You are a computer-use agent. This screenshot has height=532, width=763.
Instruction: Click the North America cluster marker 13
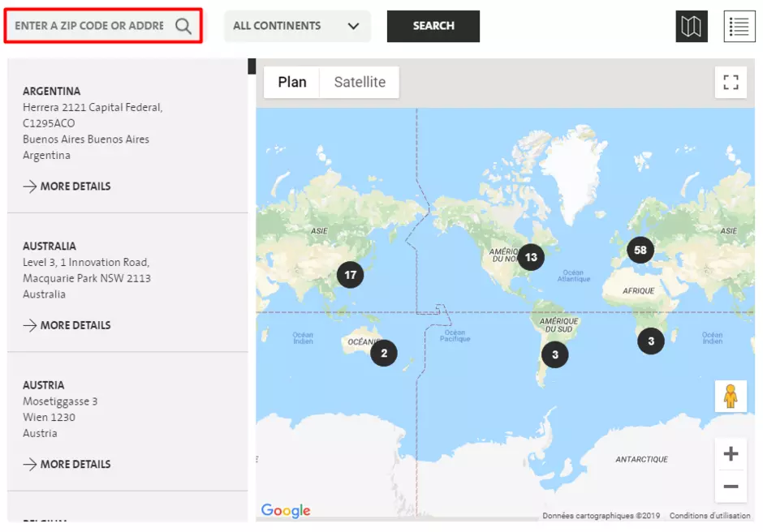pos(531,257)
